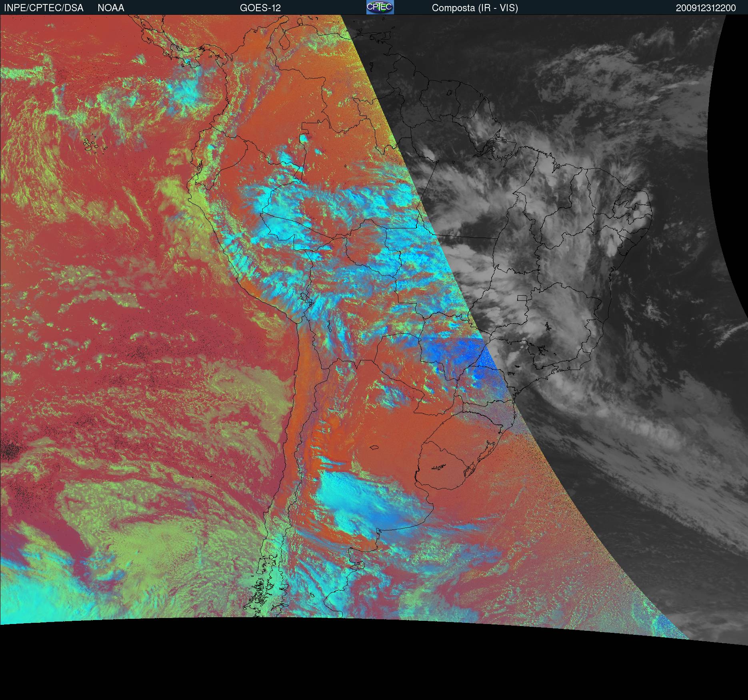The width and height of the screenshot is (748, 700).
Task: Click the Composta (IR - VIS) title
Action: tap(475, 8)
